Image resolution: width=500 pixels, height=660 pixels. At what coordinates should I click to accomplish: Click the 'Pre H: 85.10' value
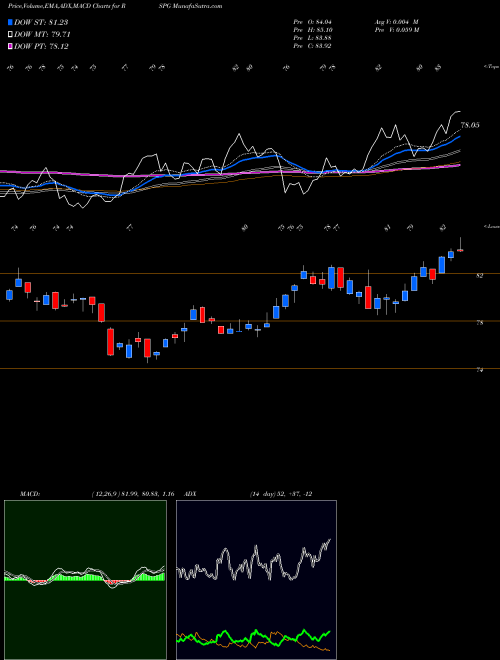pos(313,30)
